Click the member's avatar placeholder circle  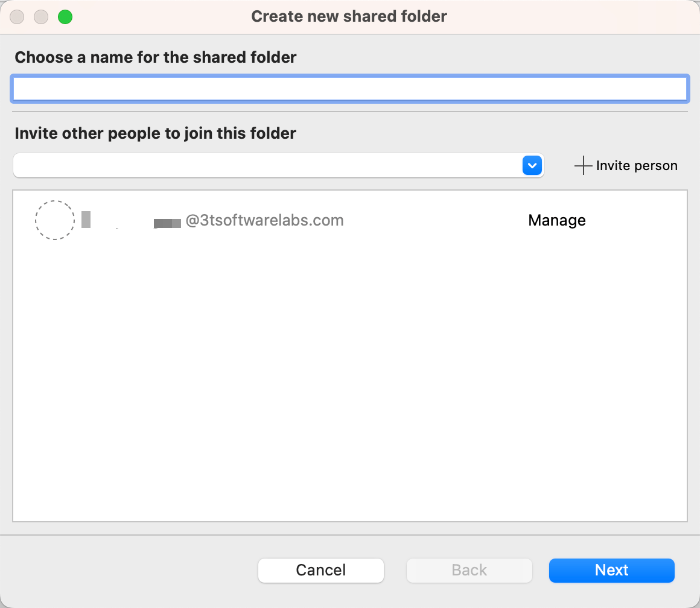[x=54, y=220]
